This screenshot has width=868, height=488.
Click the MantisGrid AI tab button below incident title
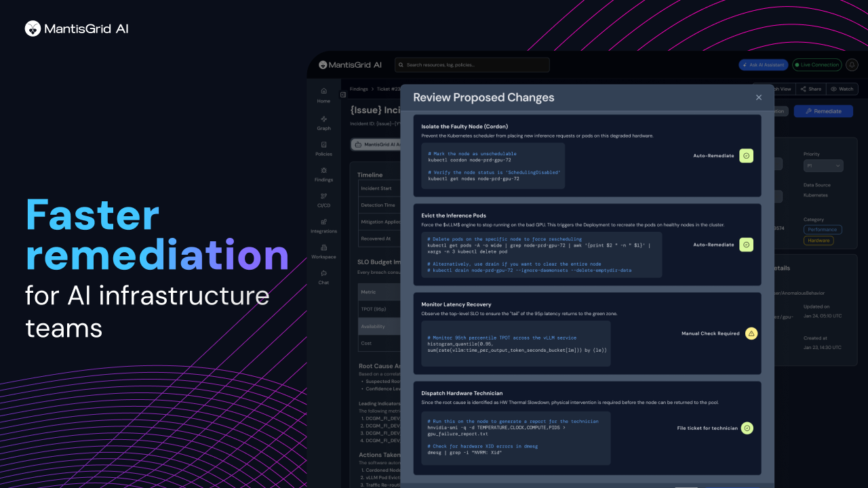pos(376,144)
